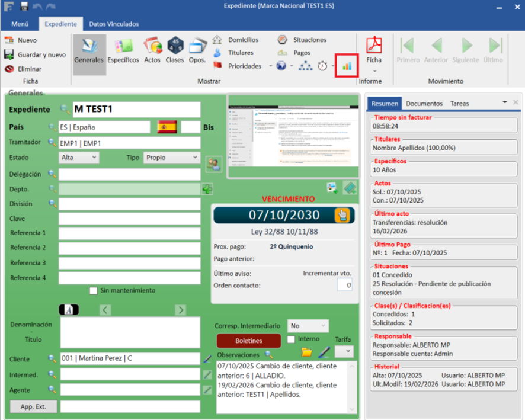Open the Tipo dropdown showing Propio

(x=171, y=158)
